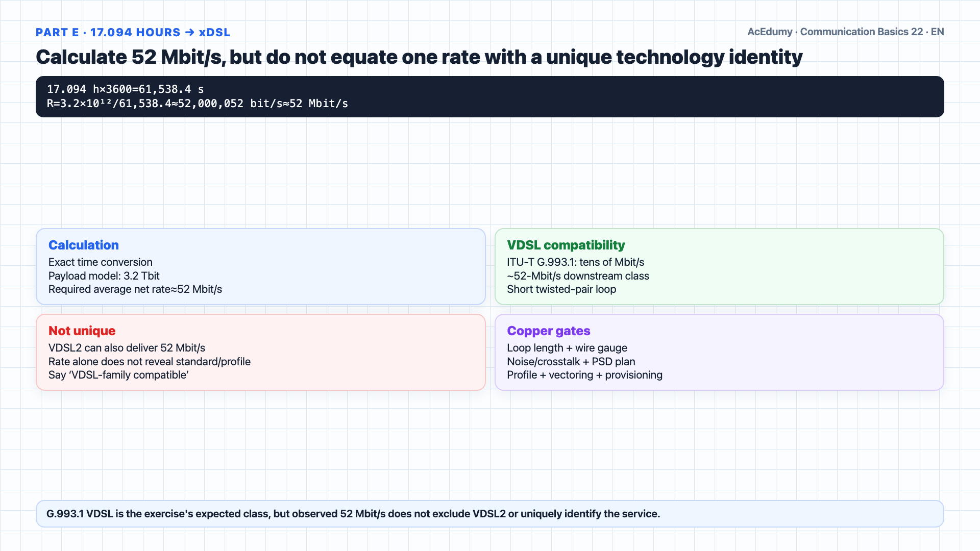The width and height of the screenshot is (980, 551).
Task: Click 'Exact time conversion' text
Action: [101, 262]
